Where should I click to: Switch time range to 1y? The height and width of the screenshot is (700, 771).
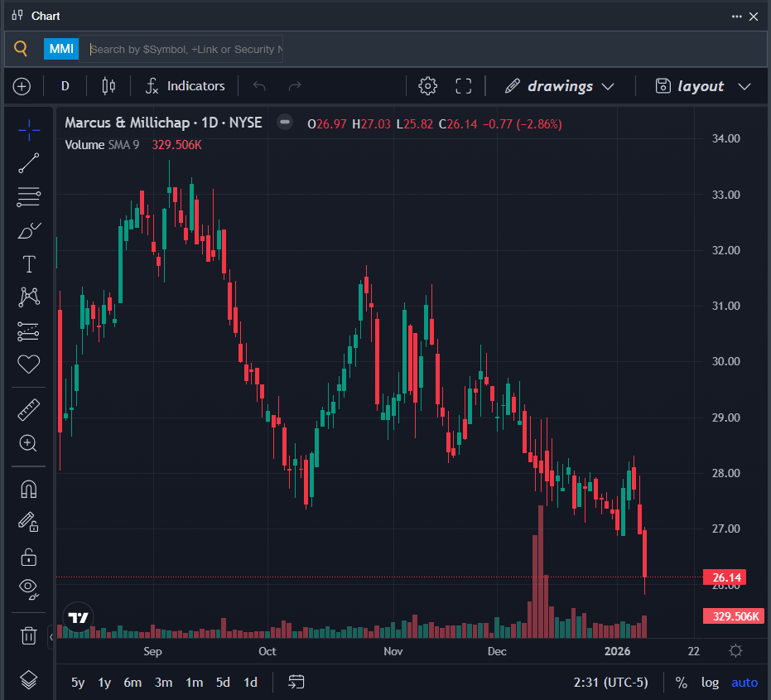click(x=104, y=683)
